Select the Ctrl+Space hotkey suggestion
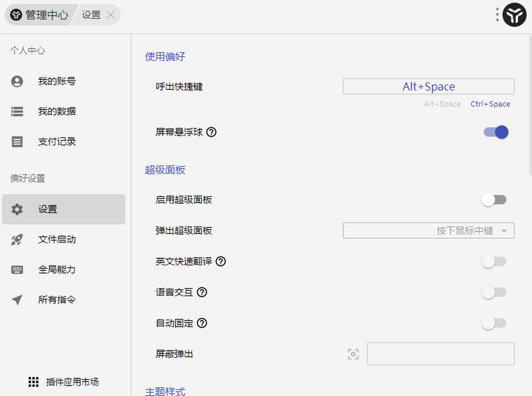Viewport: 532px width, 396px height. click(490, 104)
